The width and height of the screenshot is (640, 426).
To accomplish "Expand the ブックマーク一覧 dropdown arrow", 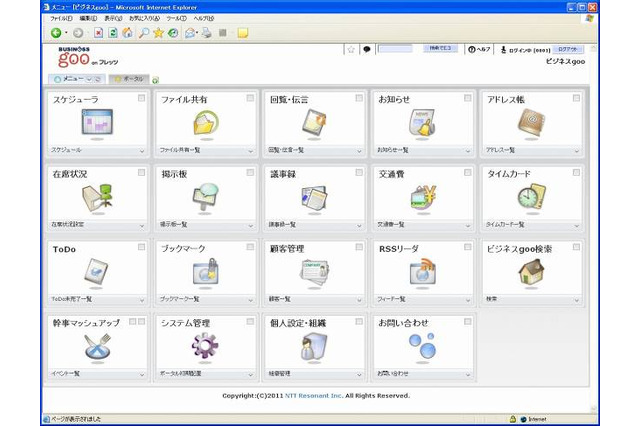I will 250,300.
